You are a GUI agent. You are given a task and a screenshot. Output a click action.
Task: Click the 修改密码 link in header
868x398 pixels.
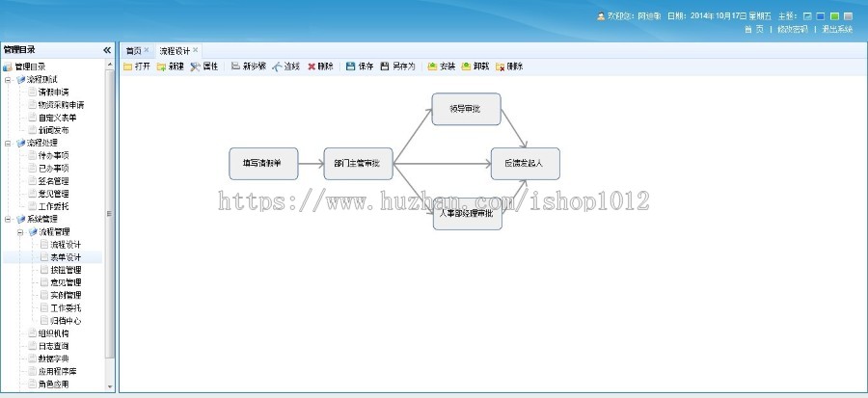792,29
